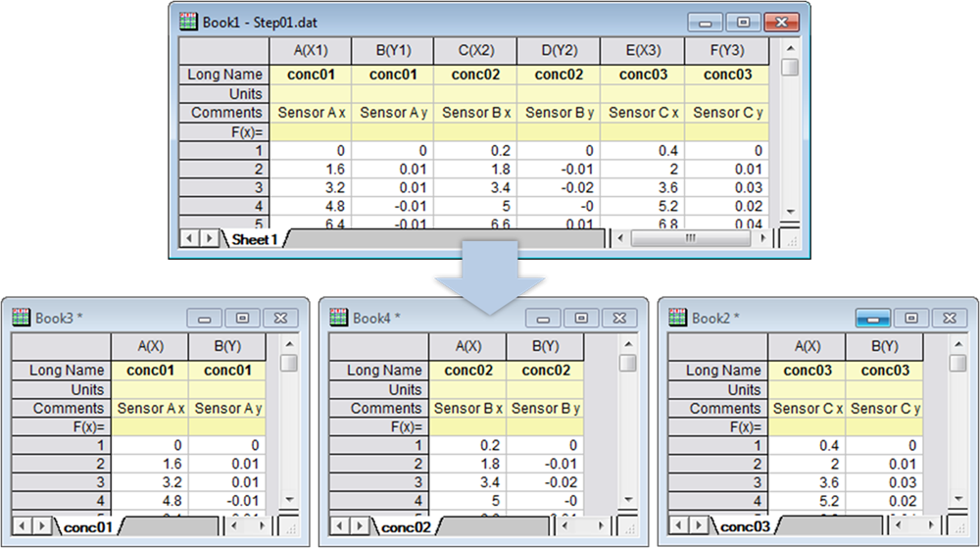Image resolution: width=980 pixels, height=548 pixels.
Task: Select the conc02 sheet tab in Book4
Action: point(406,526)
